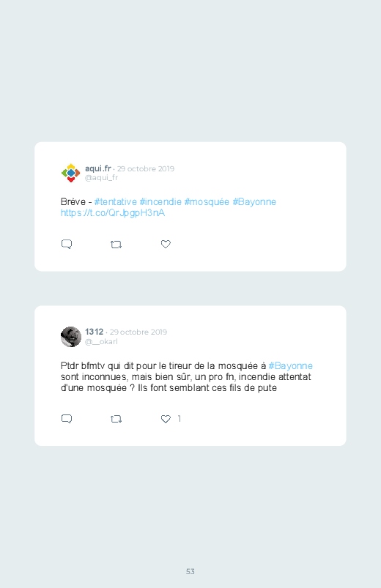
Task: Like the aqui.fr tweet with the heart icon
Action: 166,244
